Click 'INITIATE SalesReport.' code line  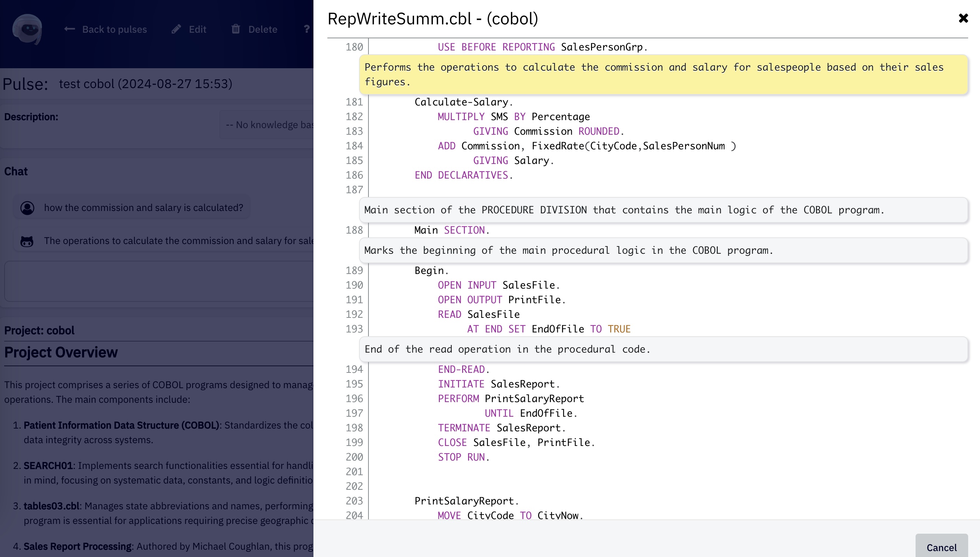tap(499, 384)
